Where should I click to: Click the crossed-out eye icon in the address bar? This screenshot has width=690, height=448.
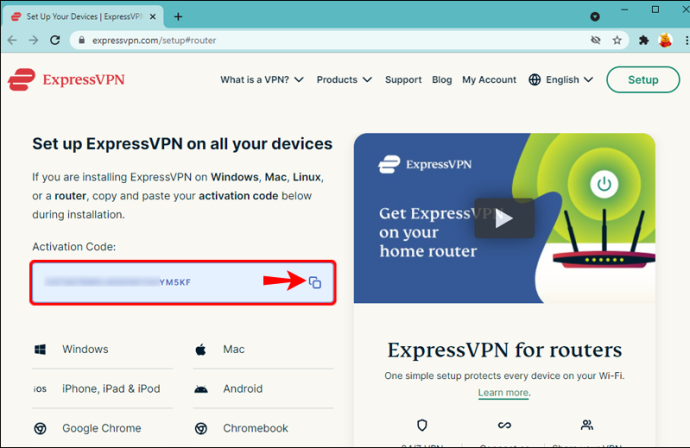click(x=595, y=40)
